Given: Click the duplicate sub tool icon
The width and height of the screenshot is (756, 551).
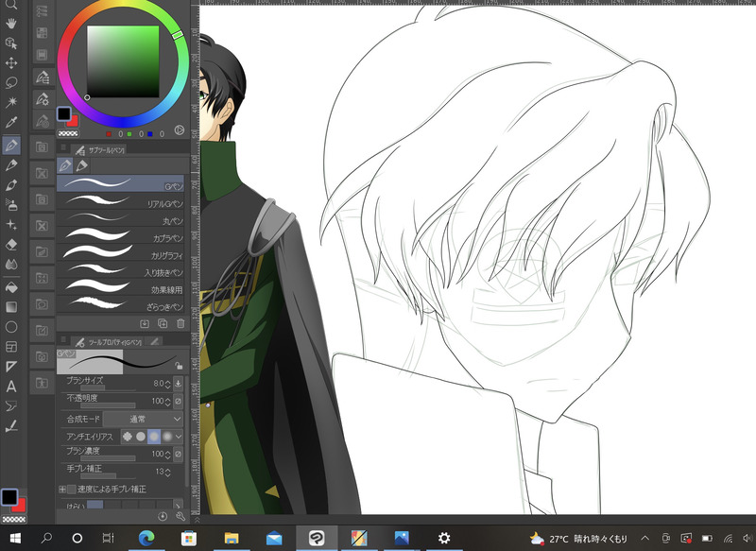Looking at the screenshot, I should [x=163, y=323].
